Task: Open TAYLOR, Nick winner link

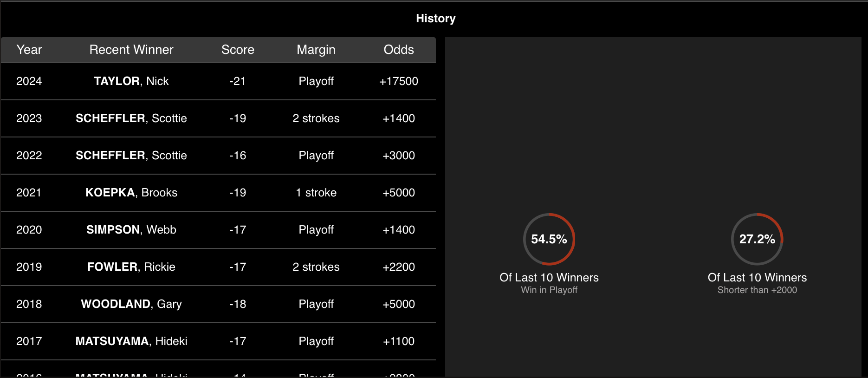Action: pyautogui.click(x=131, y=81)
